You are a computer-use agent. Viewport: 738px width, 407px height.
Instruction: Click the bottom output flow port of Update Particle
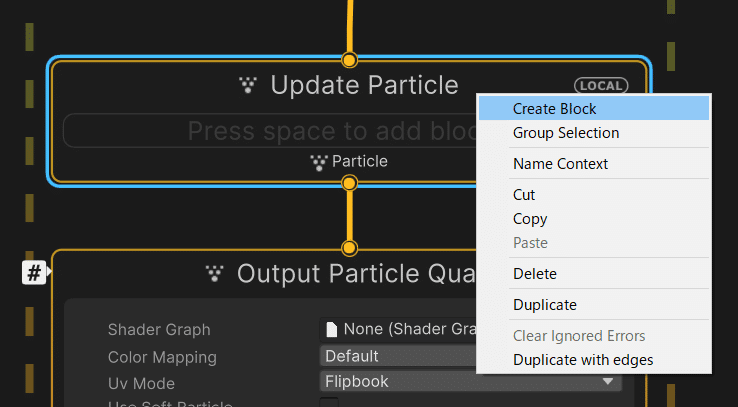[349, 183]
